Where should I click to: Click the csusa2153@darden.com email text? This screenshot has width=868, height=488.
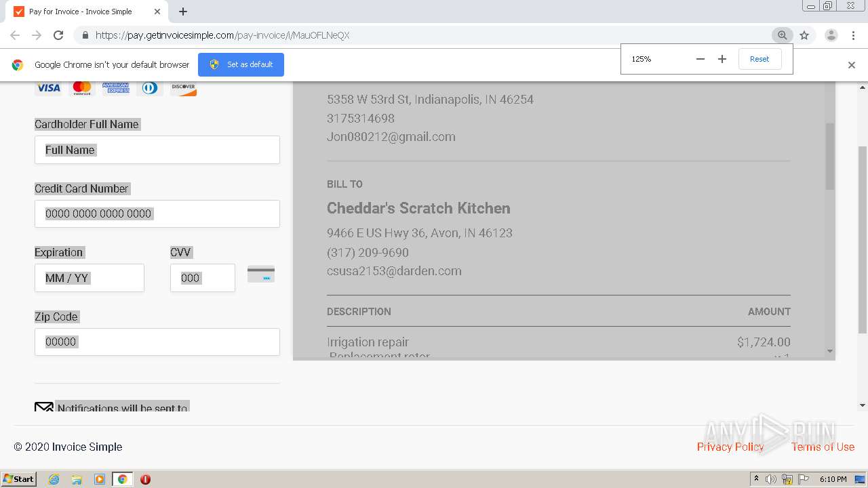[394, 271]
